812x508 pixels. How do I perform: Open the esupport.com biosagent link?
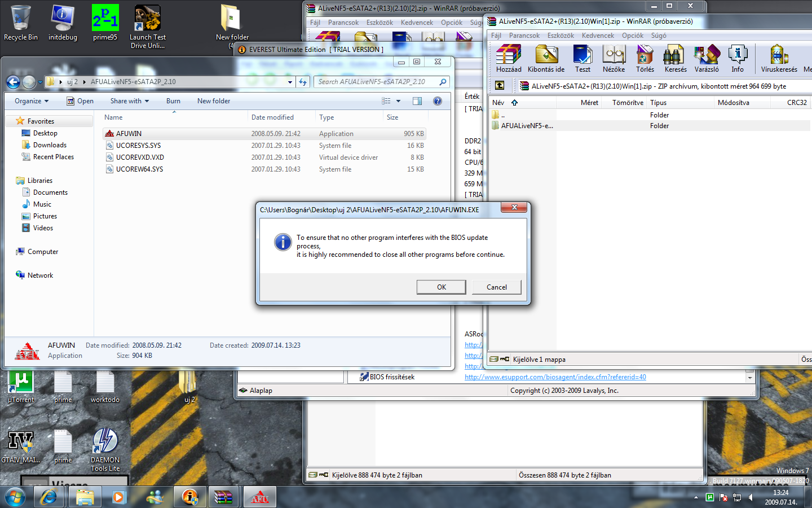[x=555, y=377]
